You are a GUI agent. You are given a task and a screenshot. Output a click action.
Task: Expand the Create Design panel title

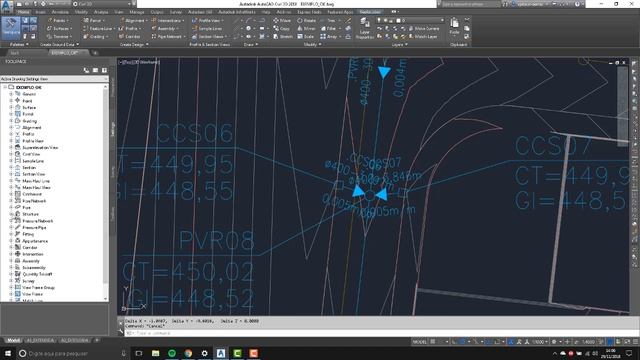pyautogui.click(x=133, y=44)
